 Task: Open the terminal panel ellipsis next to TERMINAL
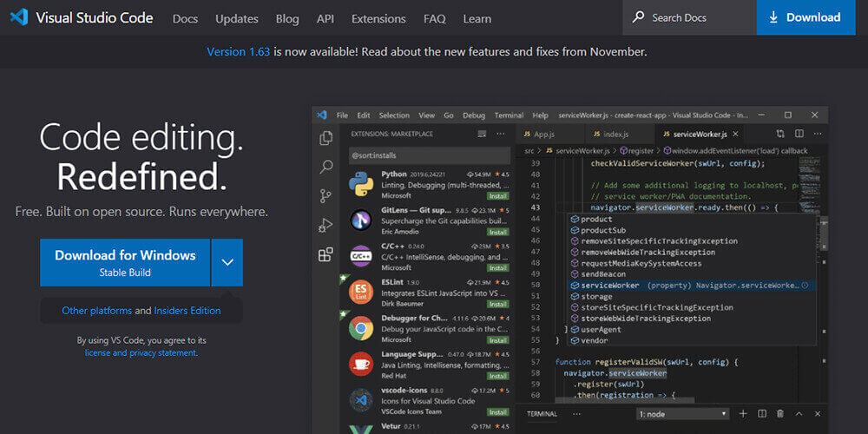pyautogui.click(x=577, y=414)
